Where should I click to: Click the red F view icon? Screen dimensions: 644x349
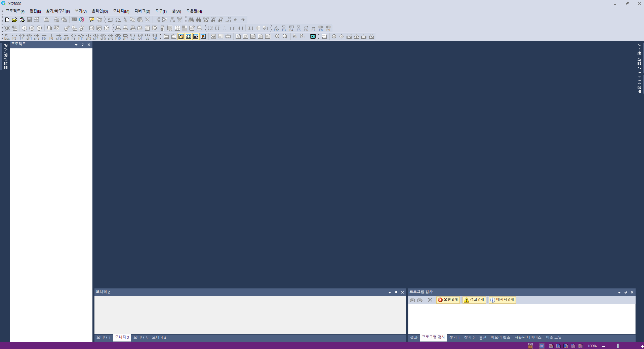(x=203, y=37)
